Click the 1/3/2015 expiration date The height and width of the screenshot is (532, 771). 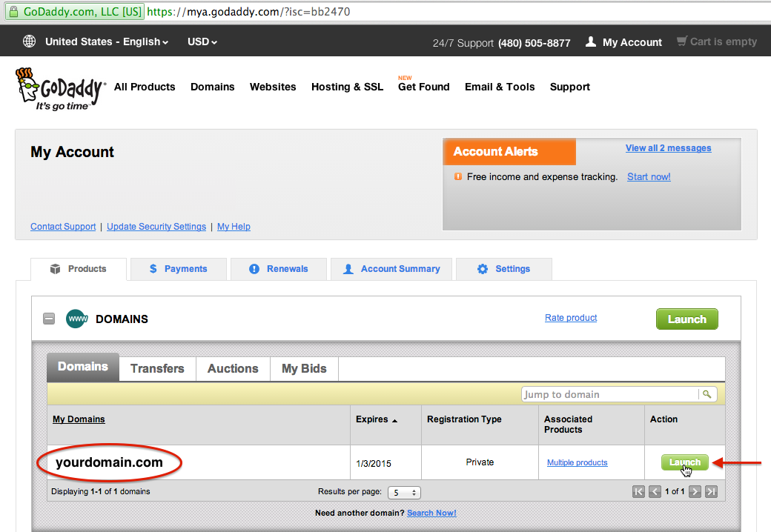pyautogui.click(x=374, y=463)
